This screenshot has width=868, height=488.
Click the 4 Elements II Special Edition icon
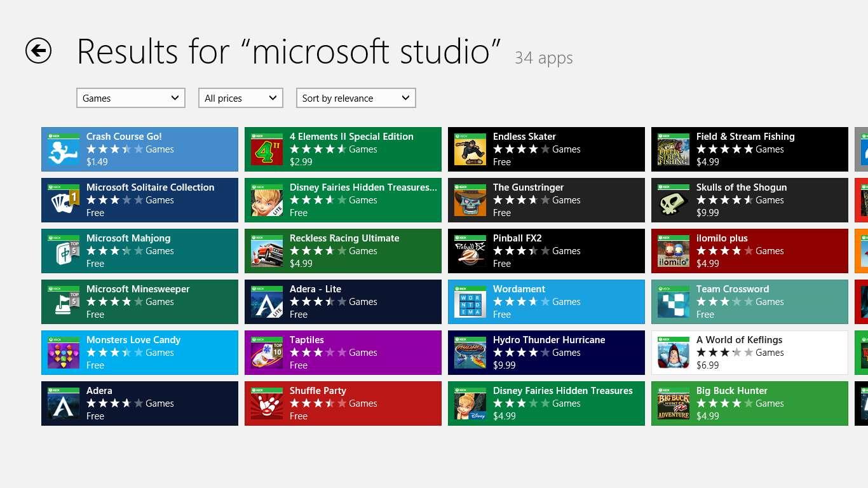[x=267, y=149]
